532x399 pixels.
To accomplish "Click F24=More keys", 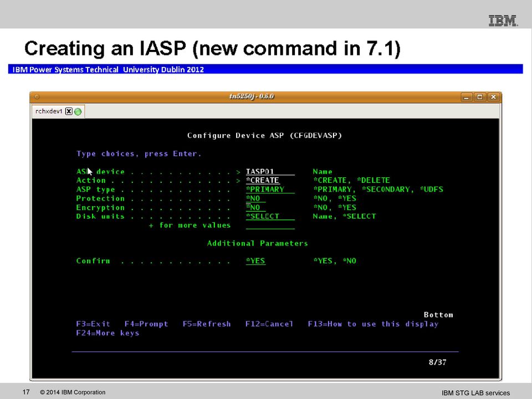I will coord(108,333).
